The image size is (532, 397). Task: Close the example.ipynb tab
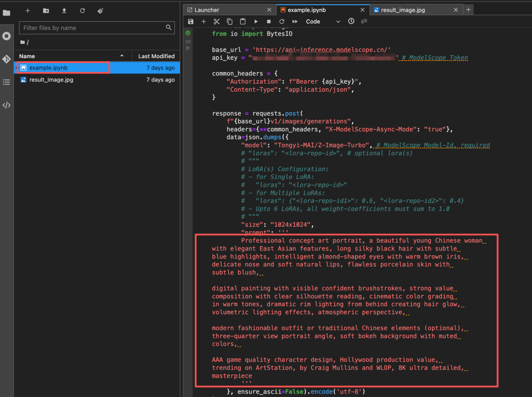click(362, 10)
